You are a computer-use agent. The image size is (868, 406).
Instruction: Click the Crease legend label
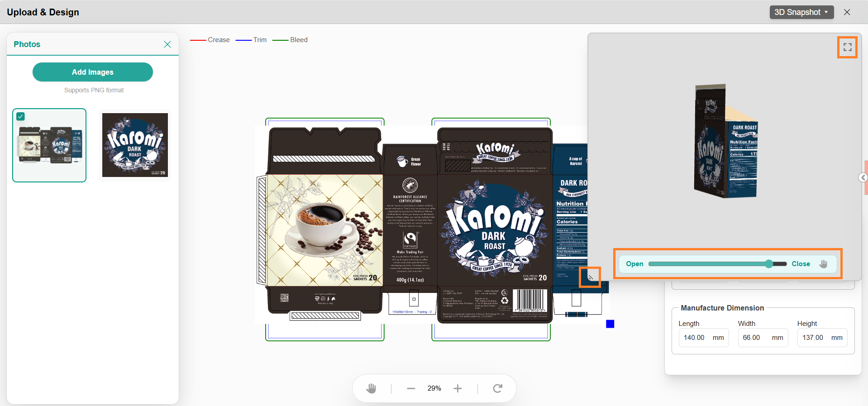click(x=219, y=40)
